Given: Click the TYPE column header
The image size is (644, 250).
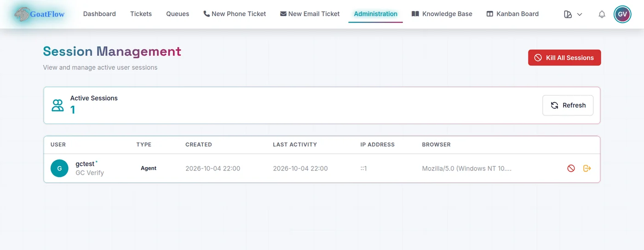Looking at the screenshot, I should coord(144,144).
